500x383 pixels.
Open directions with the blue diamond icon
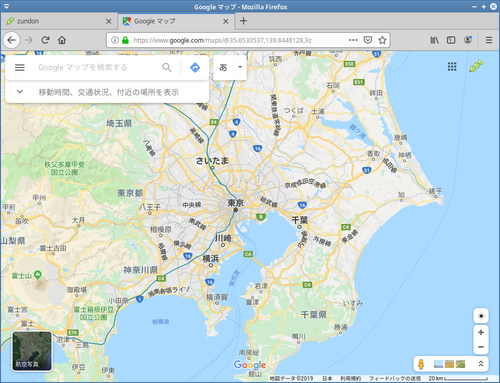tap(195, 67)
